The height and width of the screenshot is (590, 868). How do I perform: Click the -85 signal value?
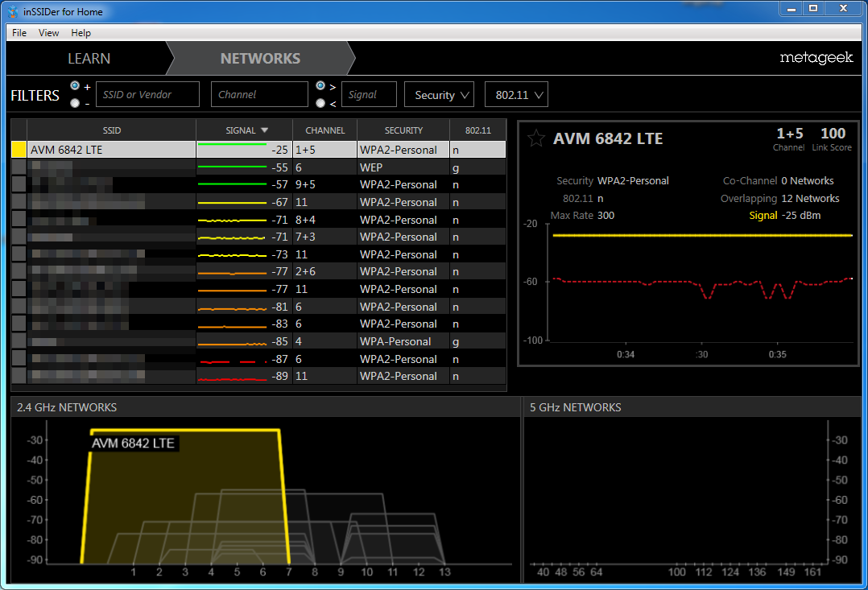(279, 341)
